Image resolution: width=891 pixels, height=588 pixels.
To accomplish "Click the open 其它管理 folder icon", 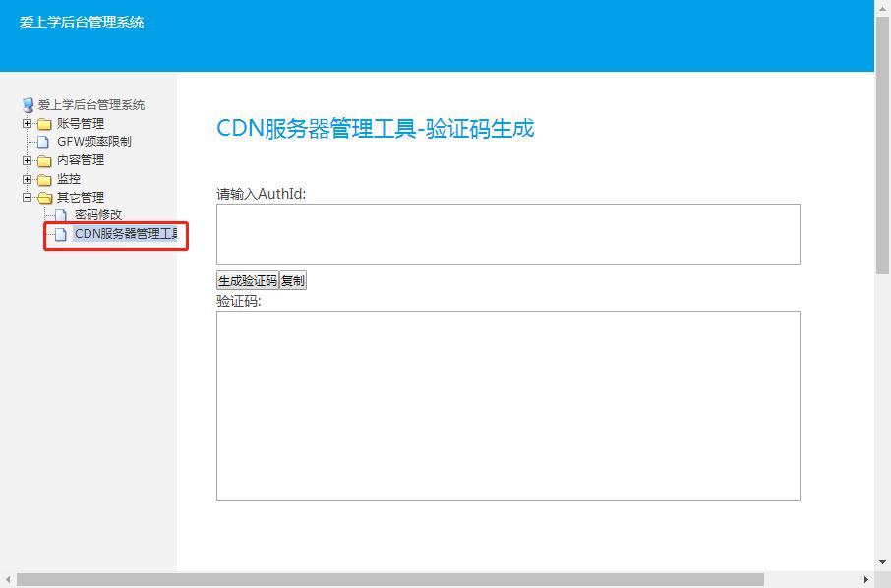I will point(44,198).
